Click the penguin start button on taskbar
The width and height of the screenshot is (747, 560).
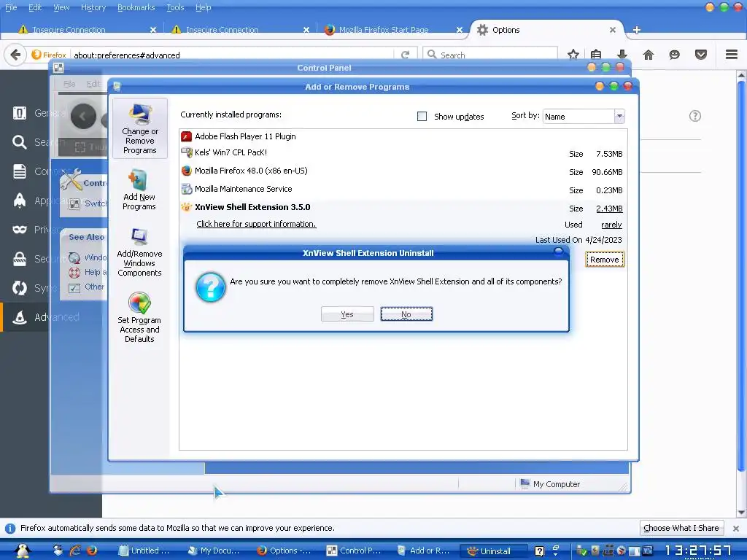click(x=23, y=551)
